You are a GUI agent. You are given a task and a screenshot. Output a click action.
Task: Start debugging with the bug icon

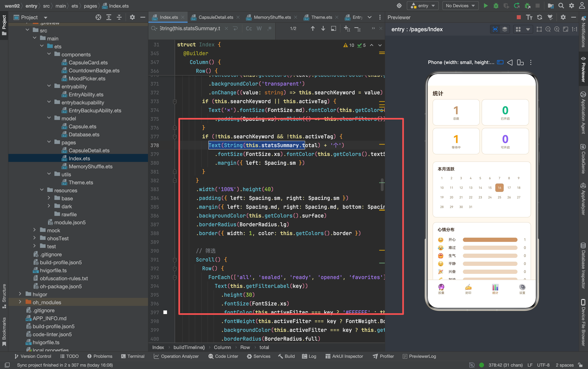(496, 6)
